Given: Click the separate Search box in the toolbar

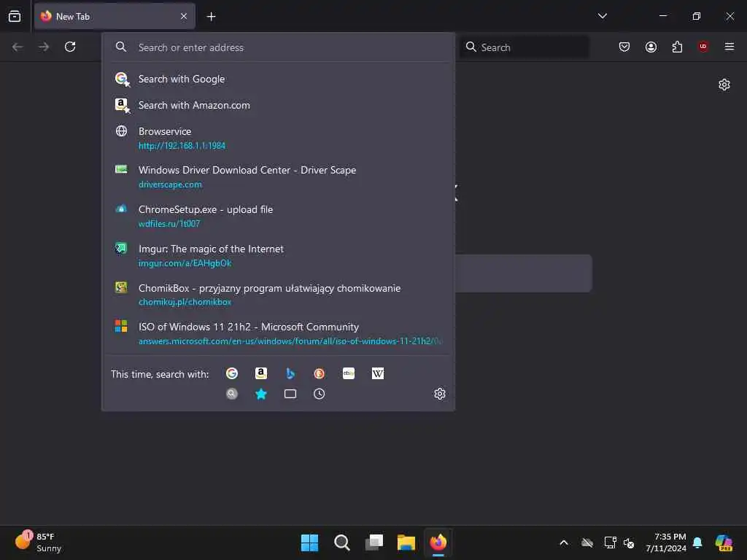Looking at the screenshot, I should tap(525, 47).
